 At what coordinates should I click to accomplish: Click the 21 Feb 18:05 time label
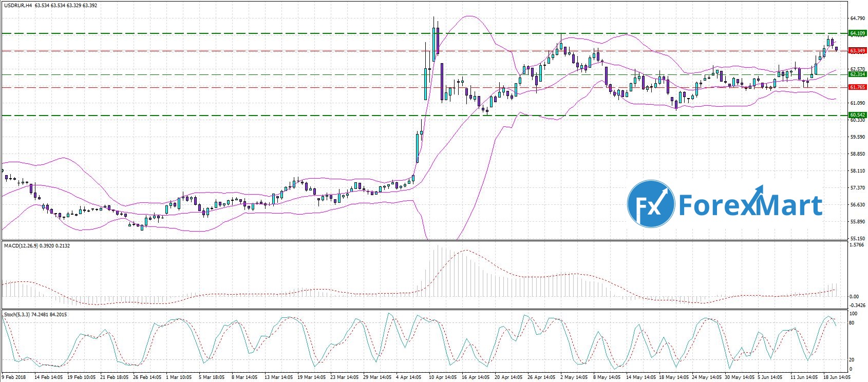pos(115,377)
